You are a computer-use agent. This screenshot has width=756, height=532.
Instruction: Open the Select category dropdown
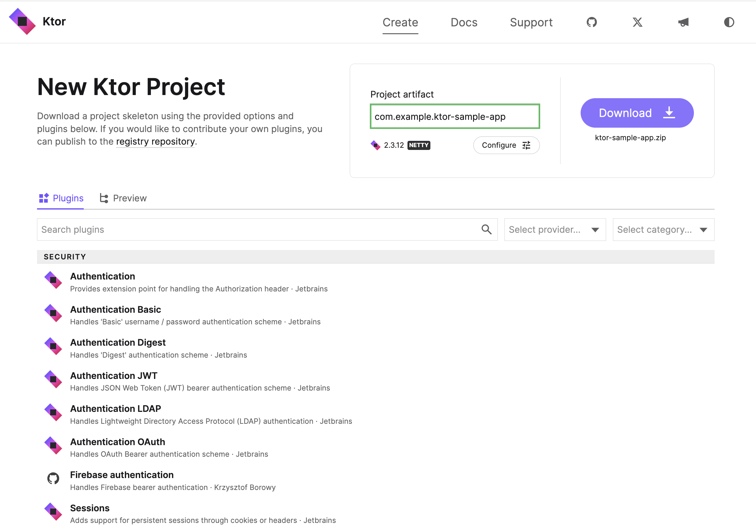(x=663, y=230)
